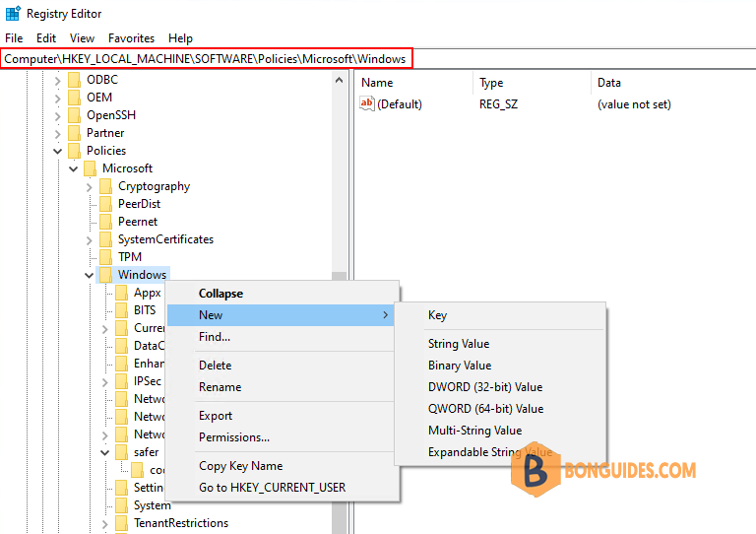Click the (Default) string value icon
This screenshot has height=534, width=756.
click(x=367, y=103)
